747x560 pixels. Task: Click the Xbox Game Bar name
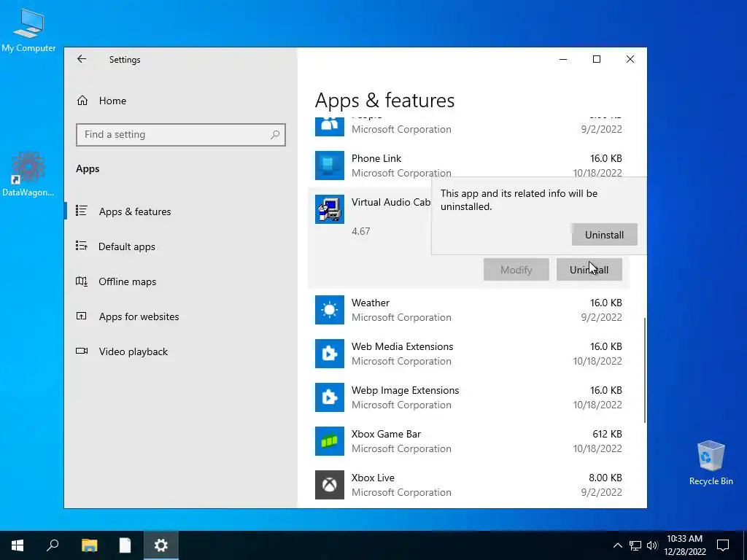click(x=386, y=435)
